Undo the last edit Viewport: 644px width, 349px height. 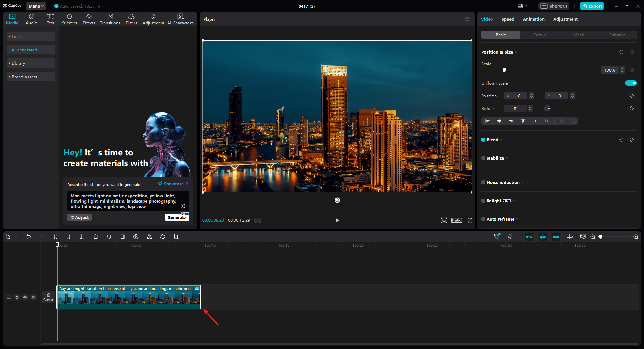pos(29,237)
